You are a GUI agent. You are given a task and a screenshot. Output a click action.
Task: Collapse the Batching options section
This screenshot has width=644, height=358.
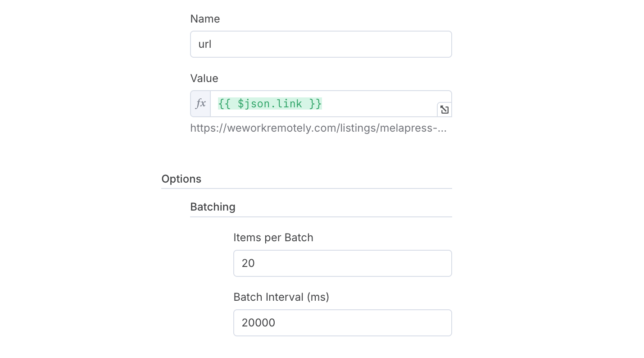tap(212, 207)
